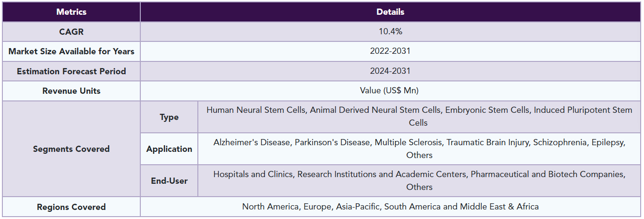The height and width of the screenshot is (219, 644).
Task: Click the 'Parkinson's Disease' text
Action: click(x=332, y=142)
